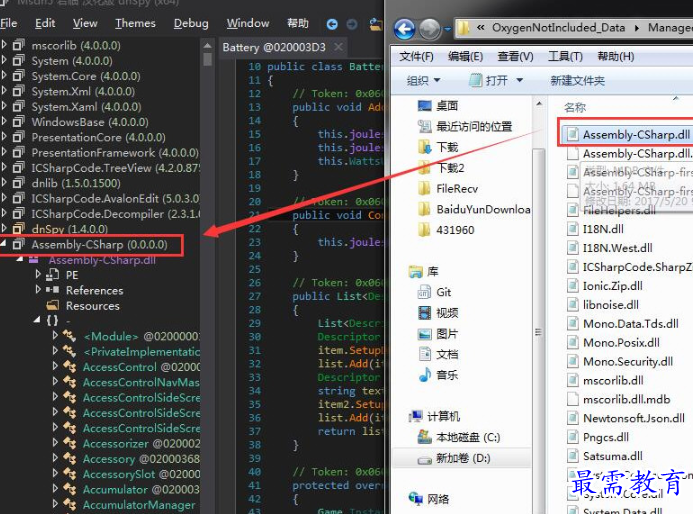This screenshot has height=514, width=693.
Task: Click dnSpy navigate forward arrow icon
Action: 352,24
